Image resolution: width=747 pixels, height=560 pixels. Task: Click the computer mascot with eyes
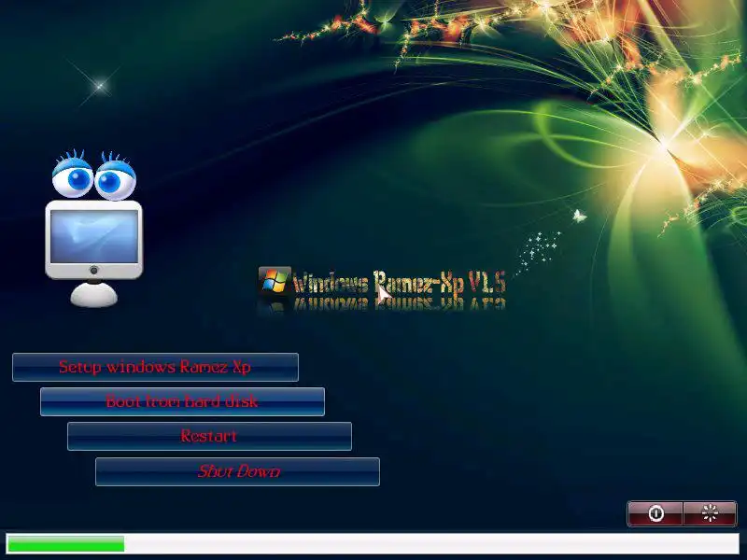tap(94, 229)
